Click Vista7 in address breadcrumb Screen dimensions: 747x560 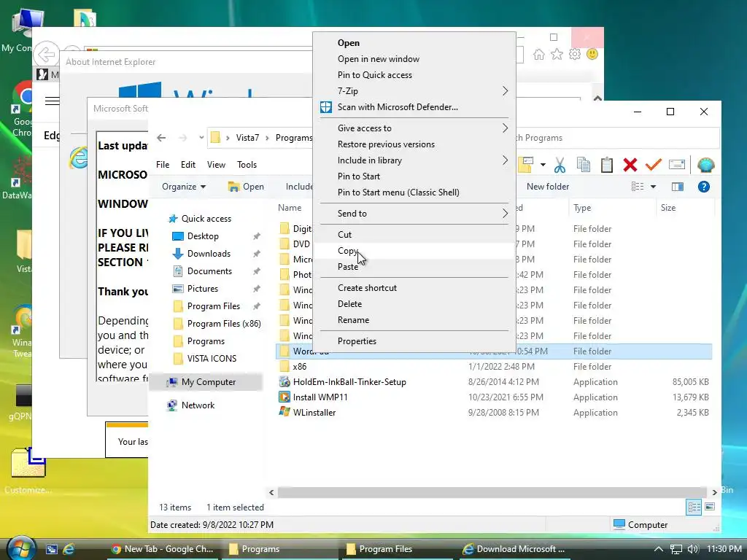[x=248, y=138]
